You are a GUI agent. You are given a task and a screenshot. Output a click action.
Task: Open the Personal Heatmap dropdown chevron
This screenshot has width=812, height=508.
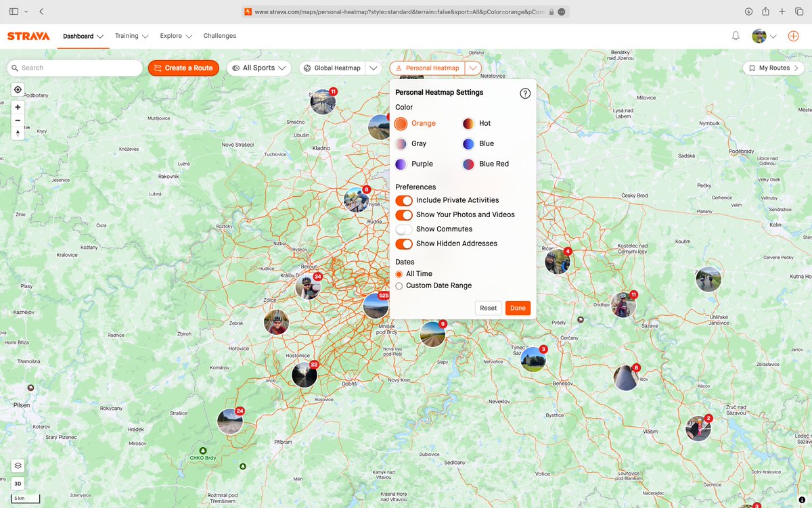[x=474, y=68]
